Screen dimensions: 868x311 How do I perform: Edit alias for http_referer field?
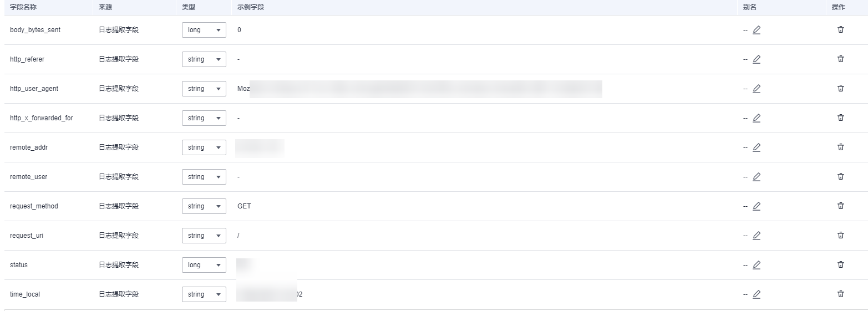[757, 59]
